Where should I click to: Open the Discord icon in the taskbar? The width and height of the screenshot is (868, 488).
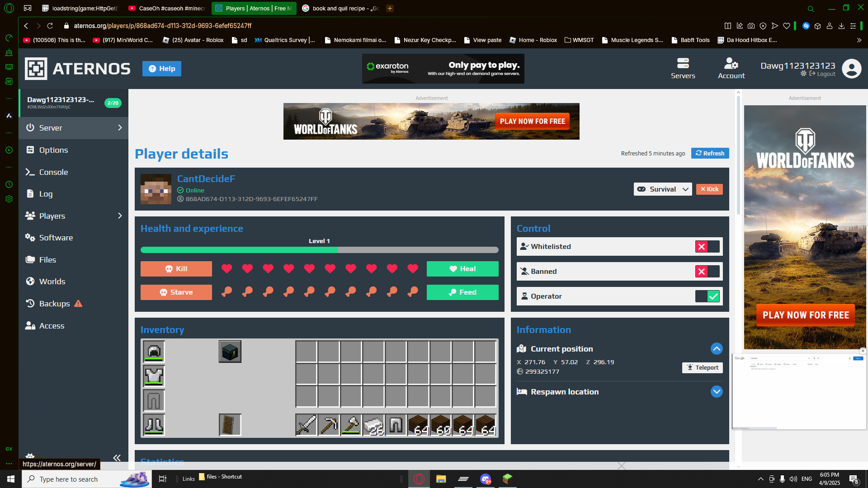coord(485,479)
